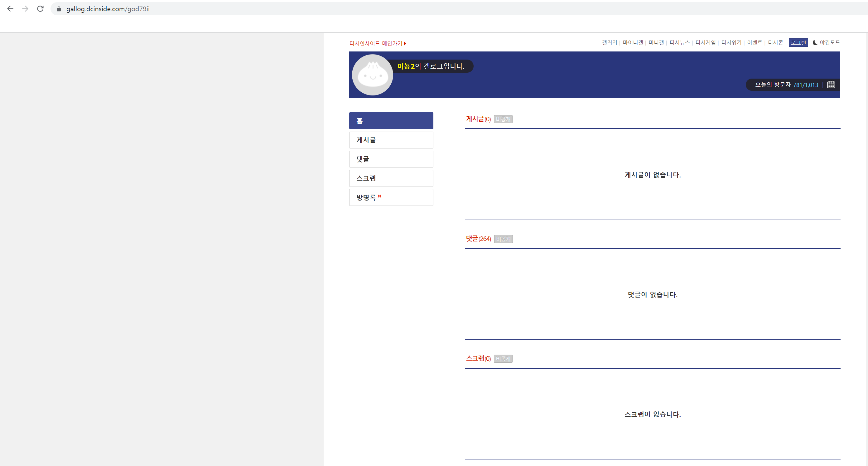868x466 pixels.
Task: Reload the page with refresh icon
Action: 41,9
